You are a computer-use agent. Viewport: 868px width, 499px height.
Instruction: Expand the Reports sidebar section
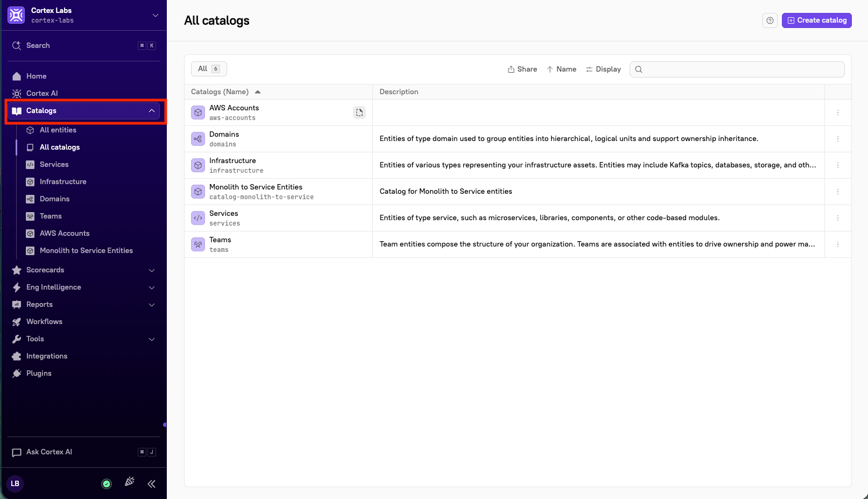coord(152,305)
